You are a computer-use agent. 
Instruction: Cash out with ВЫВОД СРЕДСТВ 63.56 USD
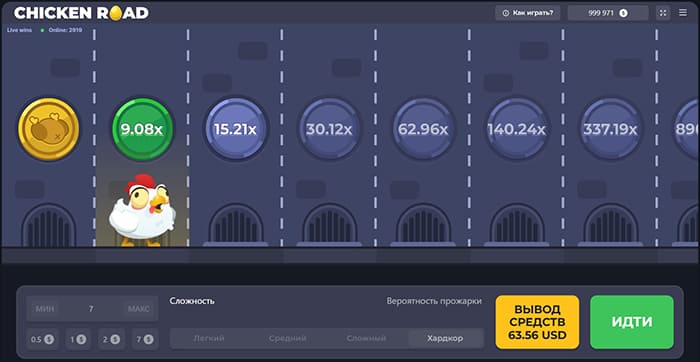pos(537,322)
